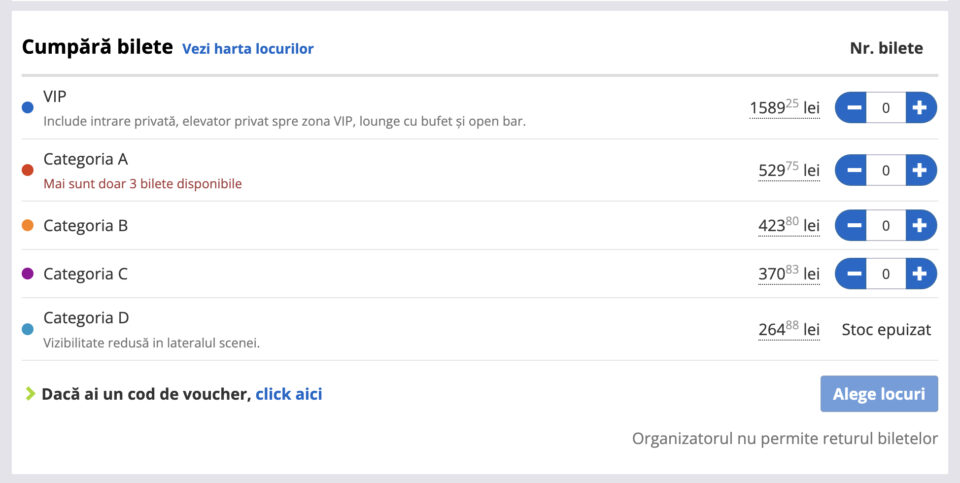Screen dimensions: 960x483
Task: Decrease VIP ticket count with minus
Action: [852, 107]
